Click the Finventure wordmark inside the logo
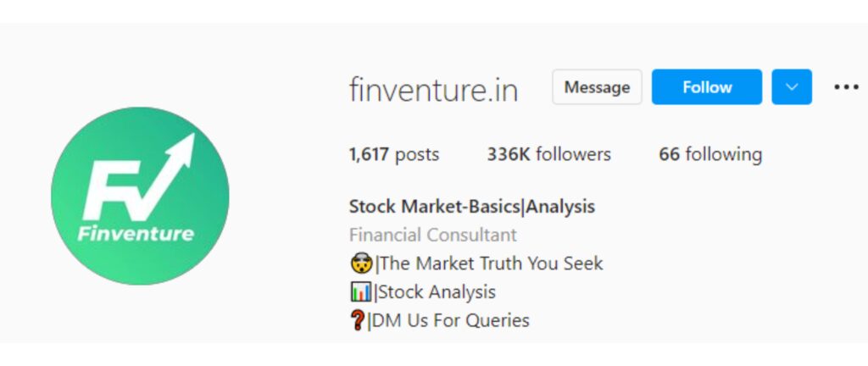This screenshot has width=868, height=366. tap(136, 233)
